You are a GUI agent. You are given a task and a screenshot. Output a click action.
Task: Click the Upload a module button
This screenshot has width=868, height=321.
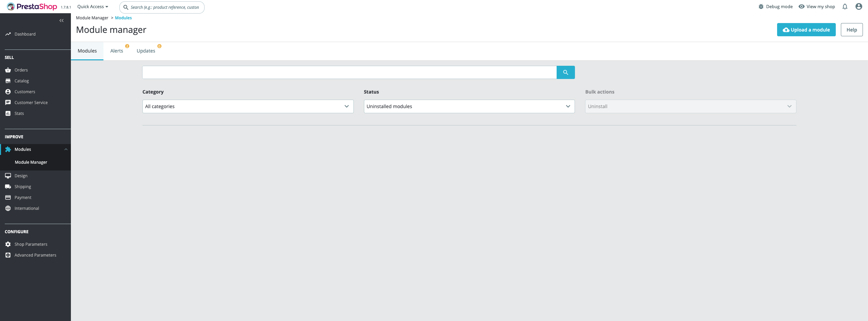tap(806, 30)
